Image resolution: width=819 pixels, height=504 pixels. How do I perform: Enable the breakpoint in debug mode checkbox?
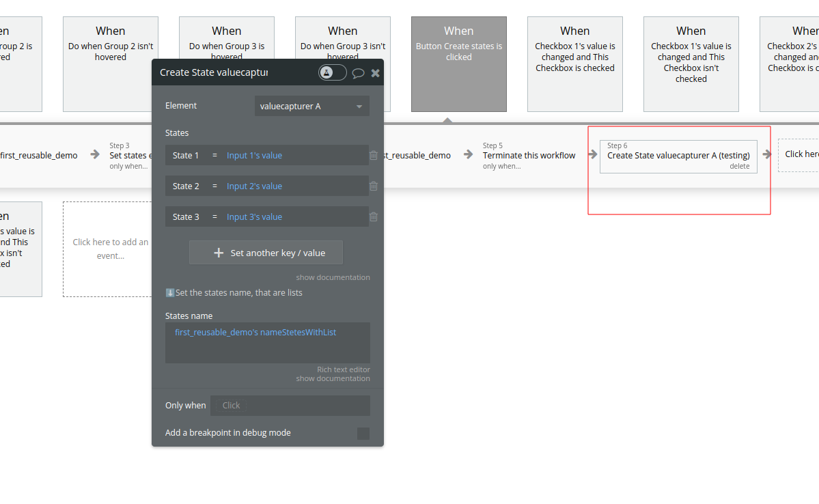click(363, 434)
